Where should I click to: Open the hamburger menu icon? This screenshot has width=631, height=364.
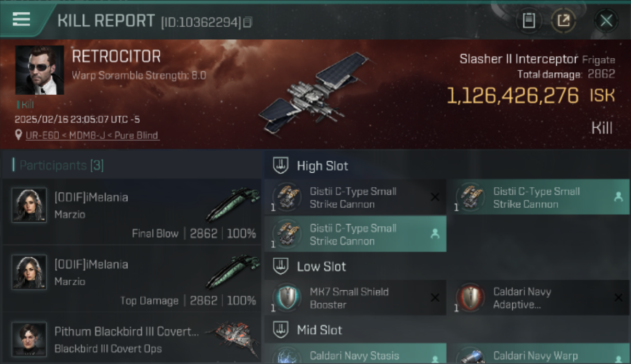point(21,19)
